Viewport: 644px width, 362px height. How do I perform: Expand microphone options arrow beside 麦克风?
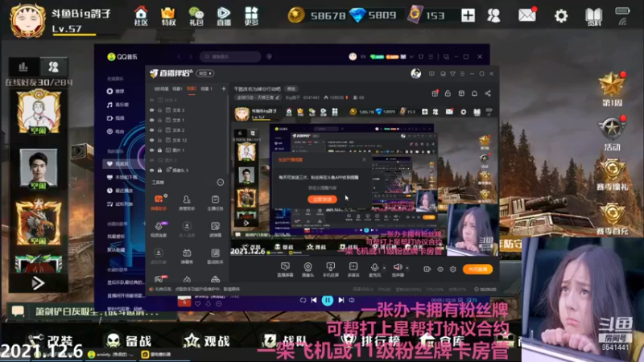pyautogui.click(x=384, y=268)
